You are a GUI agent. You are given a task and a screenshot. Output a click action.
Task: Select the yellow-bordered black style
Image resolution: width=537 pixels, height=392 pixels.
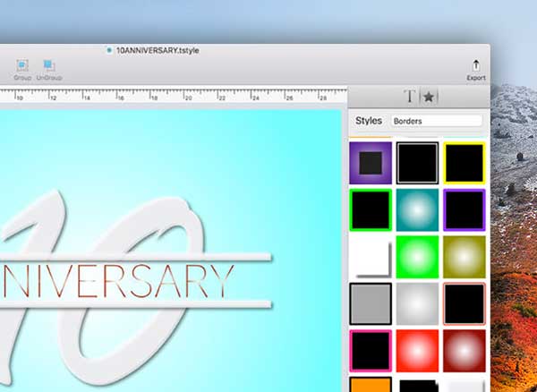pos(464,163)
